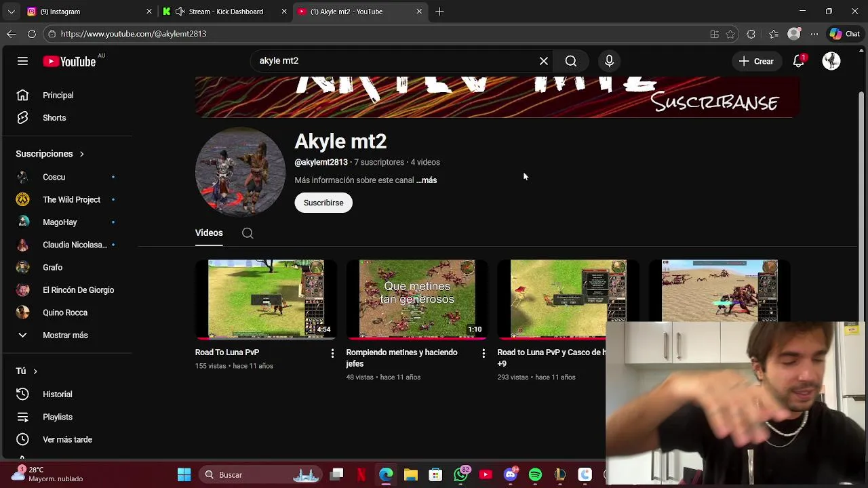Image resolution: width=868 pixels, height=488 pixels.
Task: Select the Videos channel tab
Action: click(209, 233)
